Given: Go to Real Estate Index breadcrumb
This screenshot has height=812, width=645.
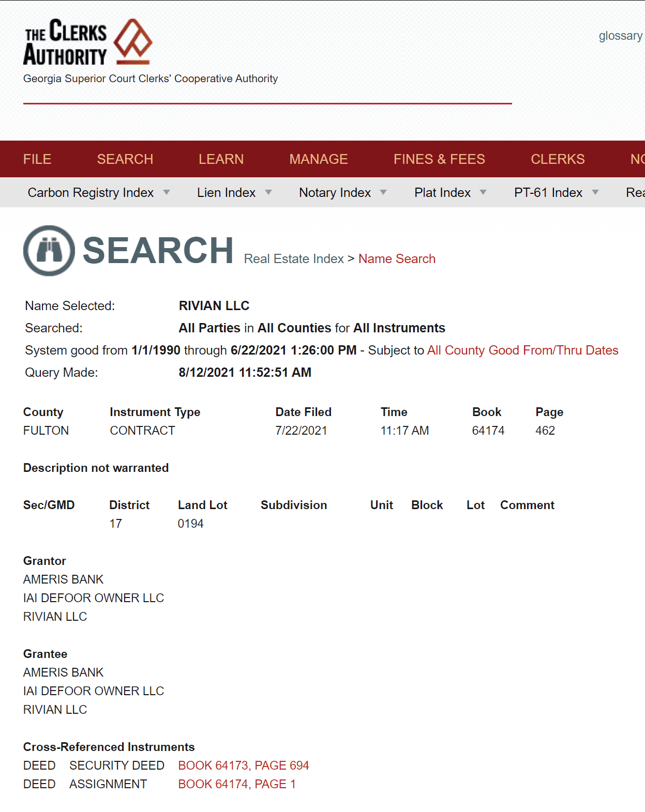Looking at the screenshot, I should (294, 259).
